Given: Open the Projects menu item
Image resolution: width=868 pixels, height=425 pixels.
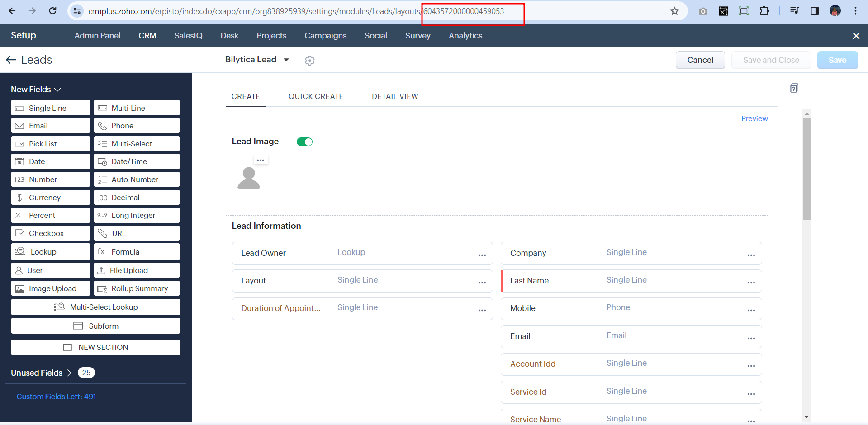Looking at the screenshot, I should (x=271, y=36).
